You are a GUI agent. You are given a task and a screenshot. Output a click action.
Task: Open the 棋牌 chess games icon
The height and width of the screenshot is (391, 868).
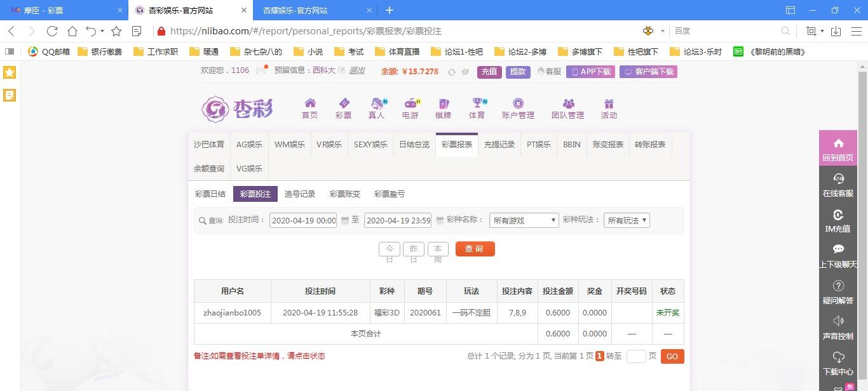point(443,108)
